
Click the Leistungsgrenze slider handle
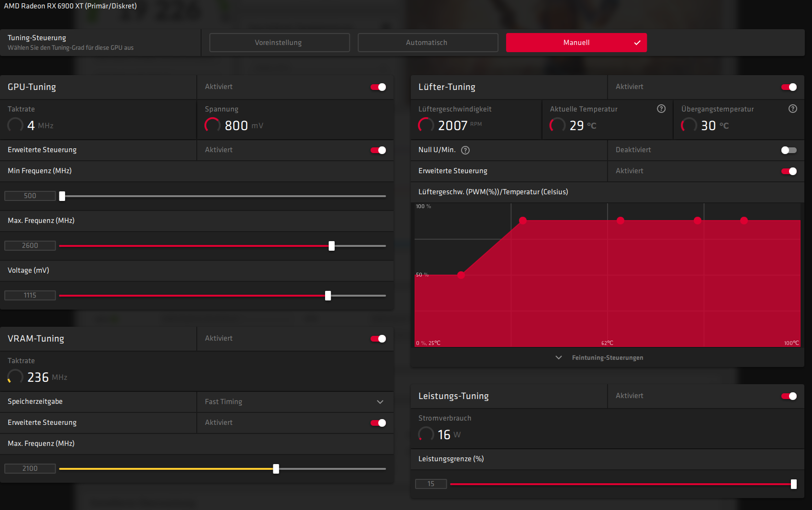click(794, 484)
